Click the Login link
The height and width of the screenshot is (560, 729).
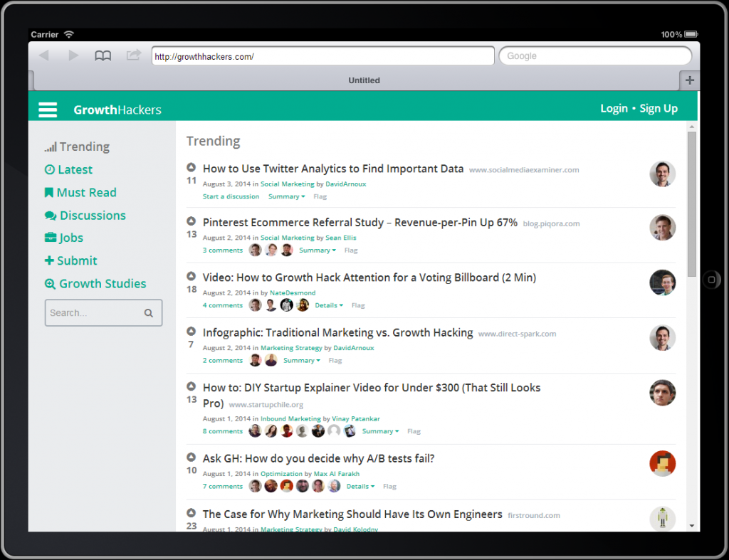614,109
